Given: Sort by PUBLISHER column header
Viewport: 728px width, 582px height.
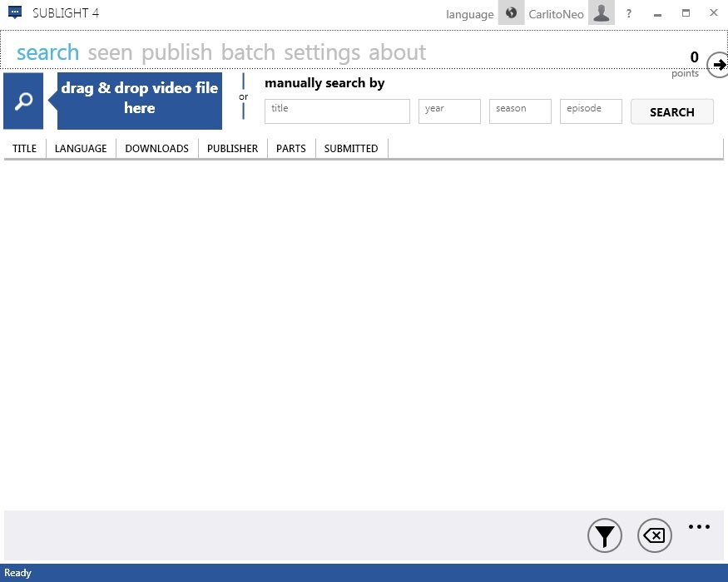Looking at the screenshot, I should click(233, 149).
